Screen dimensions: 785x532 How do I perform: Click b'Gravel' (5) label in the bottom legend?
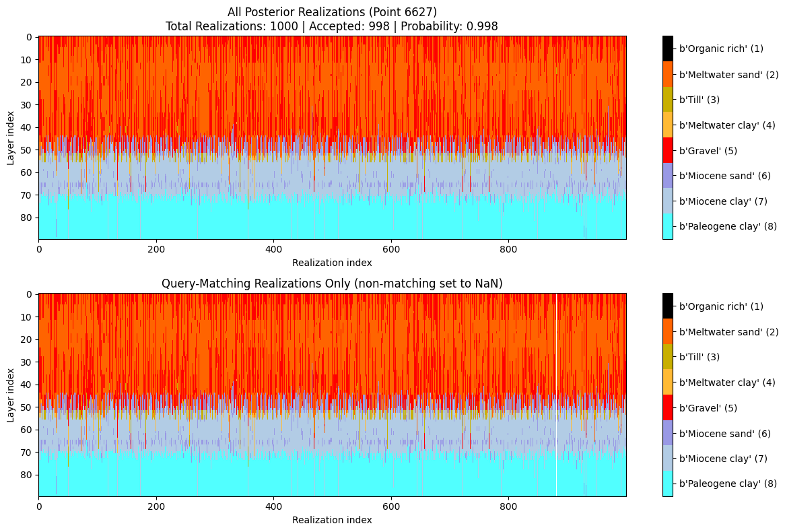708,408
